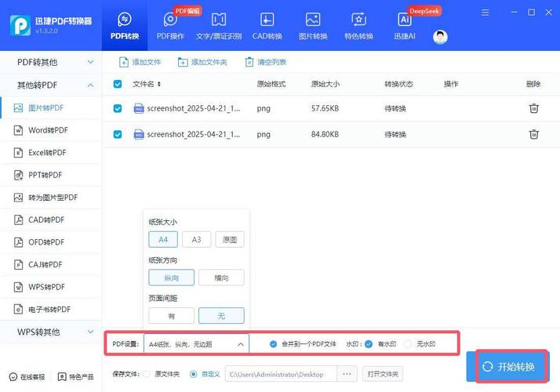Viewport: 560px width, 392px height.
Task: Select CAJ转PDF in sidebar
Action: [x=51, y=264]
